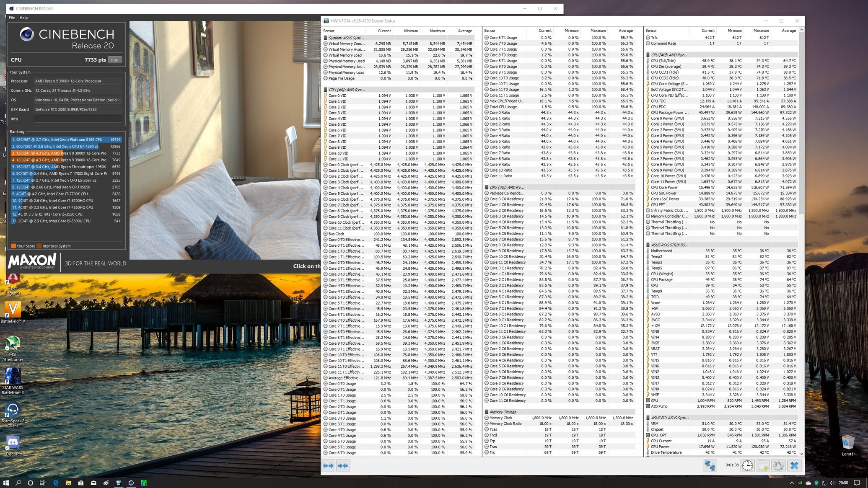Select the Core i7-7700K ranking row

click(x=66, y=194)
